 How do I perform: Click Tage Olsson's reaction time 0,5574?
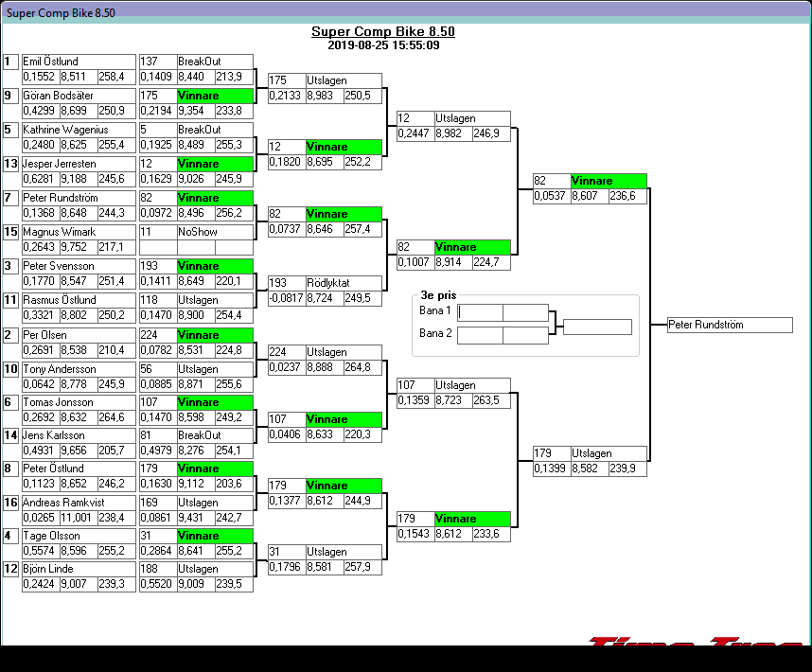[40, 551]
